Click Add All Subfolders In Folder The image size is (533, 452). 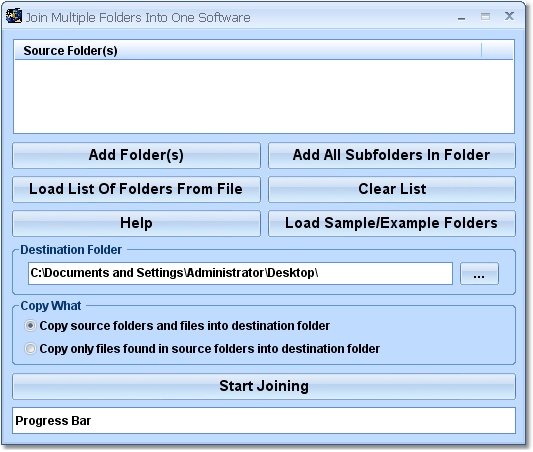click(x=392, y=155)
